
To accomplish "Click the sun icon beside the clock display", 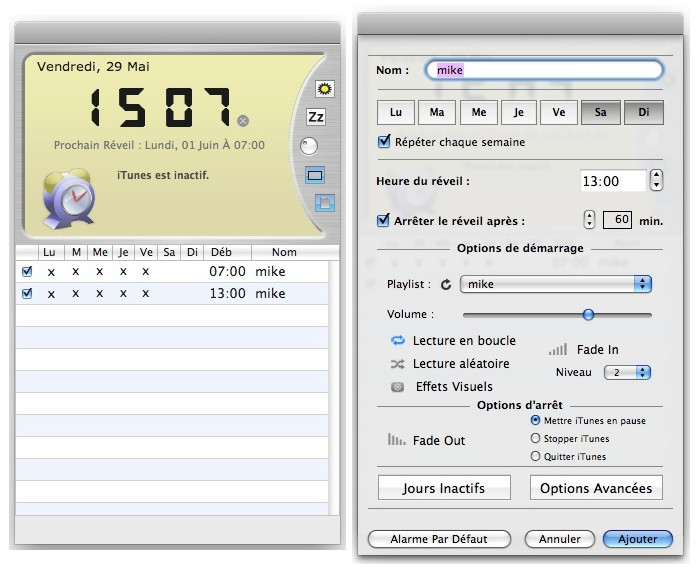I will click(325, 89).
